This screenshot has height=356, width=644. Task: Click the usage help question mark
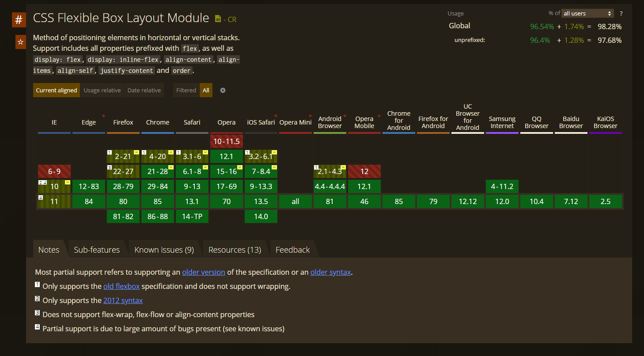621,14
